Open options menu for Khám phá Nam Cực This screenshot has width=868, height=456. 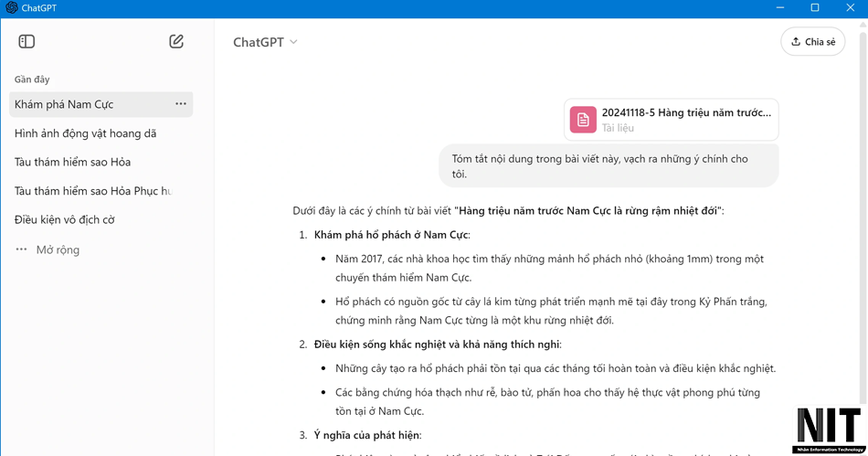181,104
